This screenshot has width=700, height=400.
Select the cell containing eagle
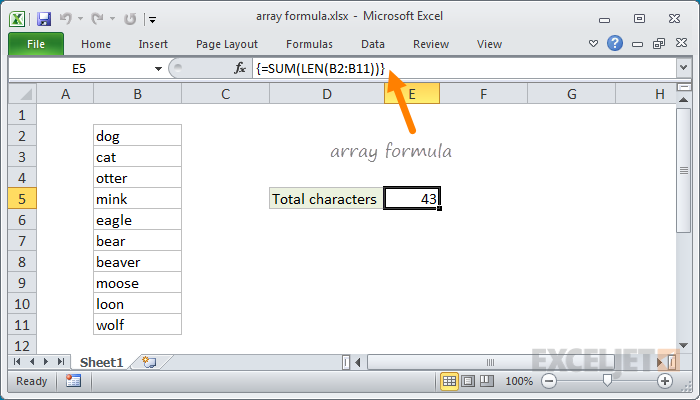coord(138,220)
